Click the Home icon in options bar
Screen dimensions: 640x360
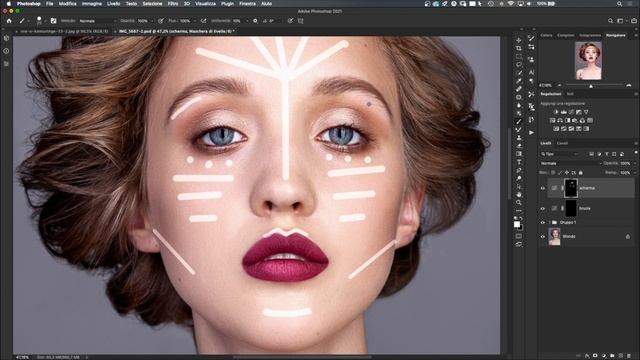(x=9, y=20)
